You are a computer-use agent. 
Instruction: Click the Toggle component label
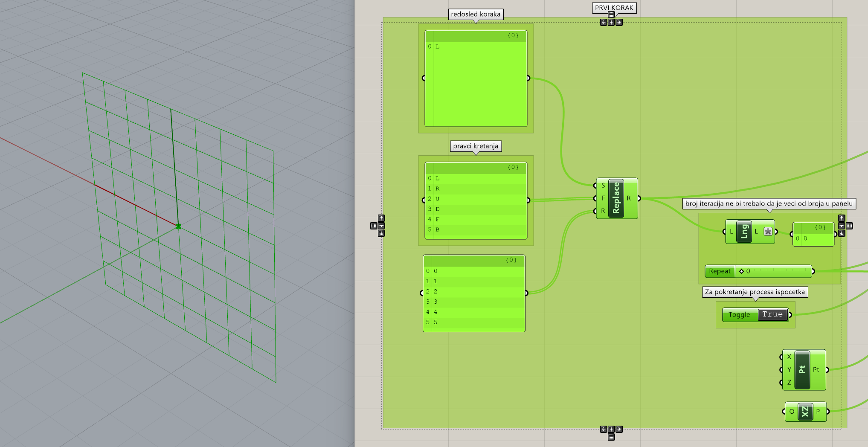click(x=739, y=314)
